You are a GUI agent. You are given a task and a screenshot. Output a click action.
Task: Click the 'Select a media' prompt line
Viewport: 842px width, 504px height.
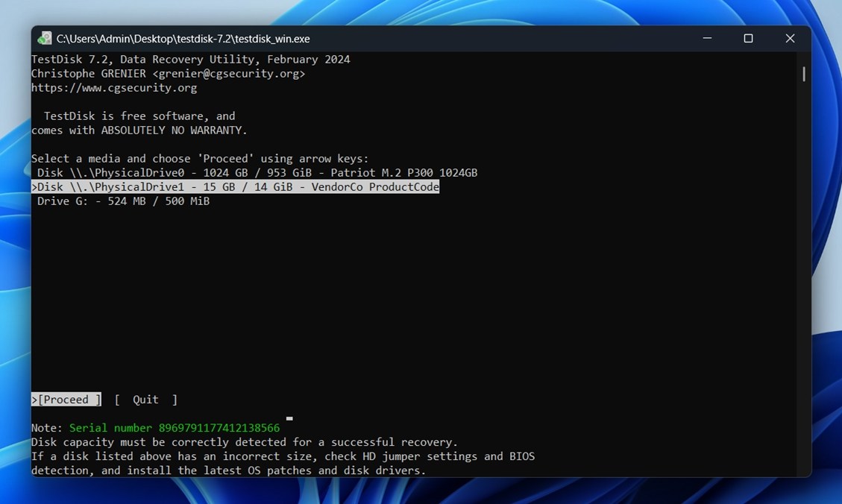click(200, 159)
